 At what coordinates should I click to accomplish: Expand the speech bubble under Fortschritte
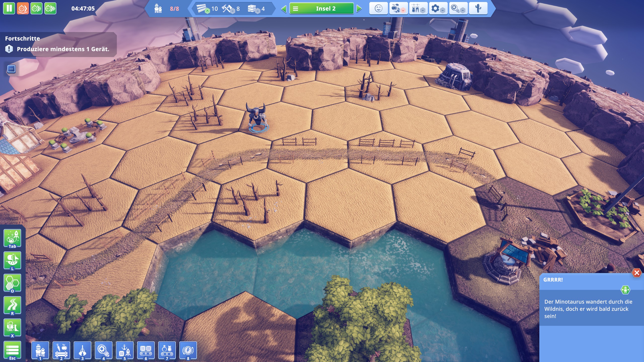11,69
